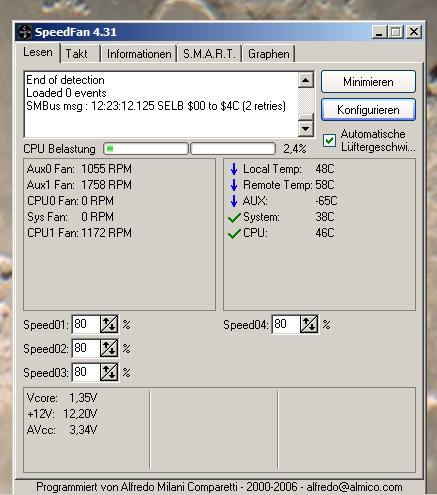Image resolution: width=437 pixels, height=495 pixels.
Task: Click the Speed03 up/down spinner arrows
Action: pos(109,372)
